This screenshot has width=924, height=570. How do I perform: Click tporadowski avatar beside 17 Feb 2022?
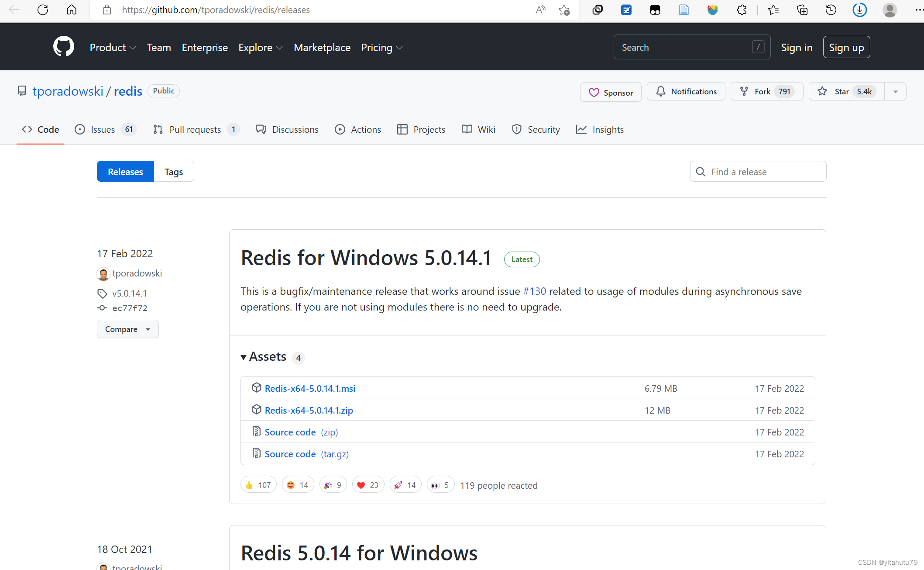click(103, 274)
